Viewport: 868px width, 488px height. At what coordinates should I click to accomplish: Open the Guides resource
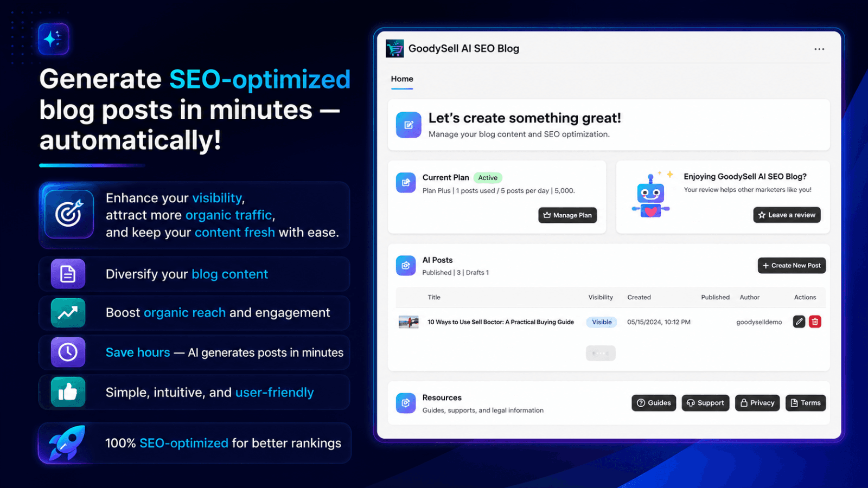click(x=654, y=403)
